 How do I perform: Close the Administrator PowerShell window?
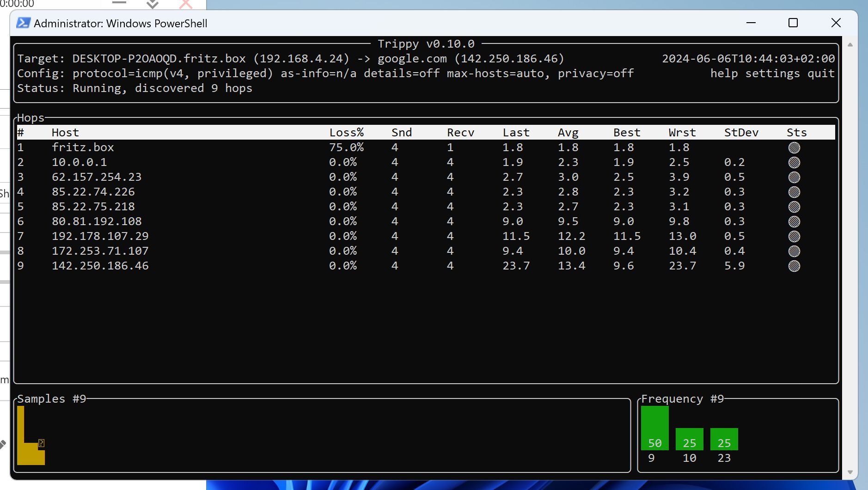pos(836,23)
